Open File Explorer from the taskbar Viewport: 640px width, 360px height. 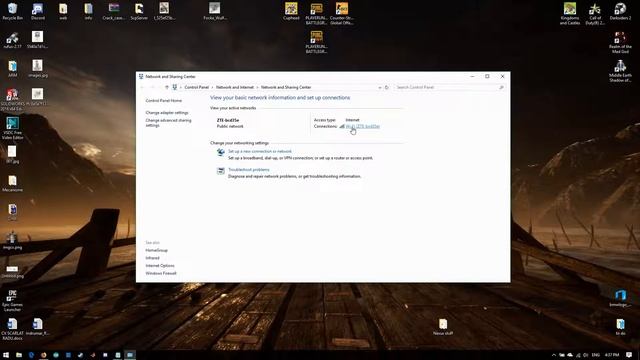(x=19, y=355)
